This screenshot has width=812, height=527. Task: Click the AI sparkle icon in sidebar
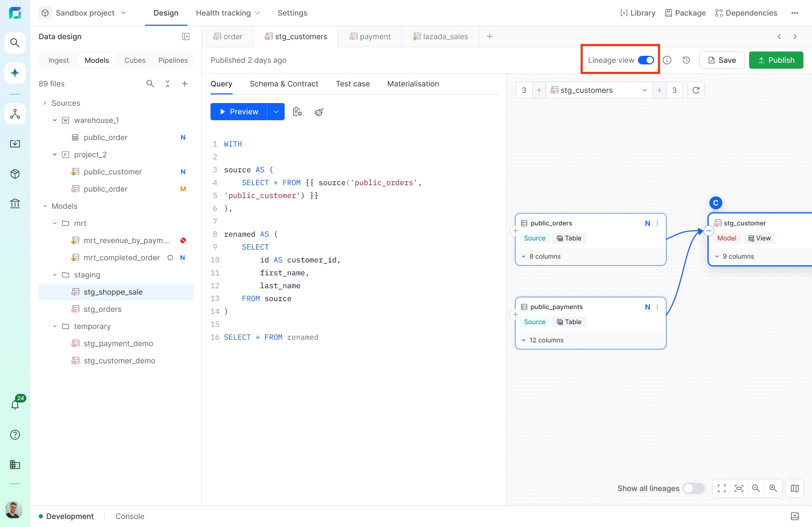point(15,73)
